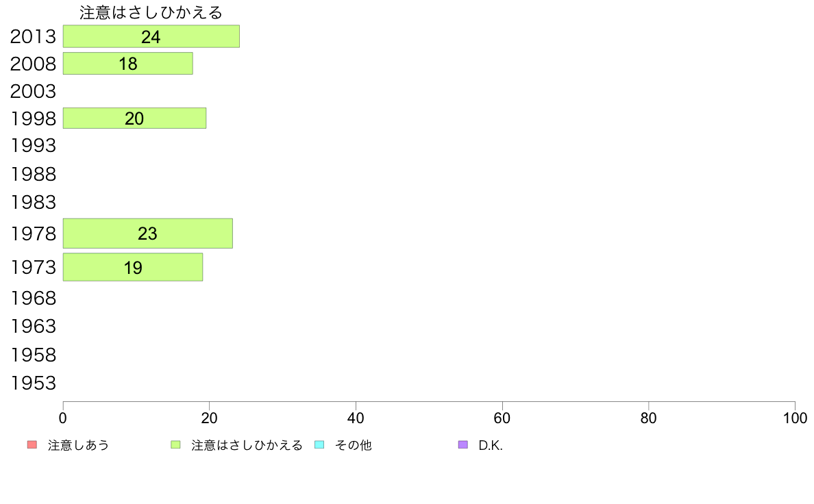Click the green 注意はさしひかえる legend swatch

click(175, 445)
